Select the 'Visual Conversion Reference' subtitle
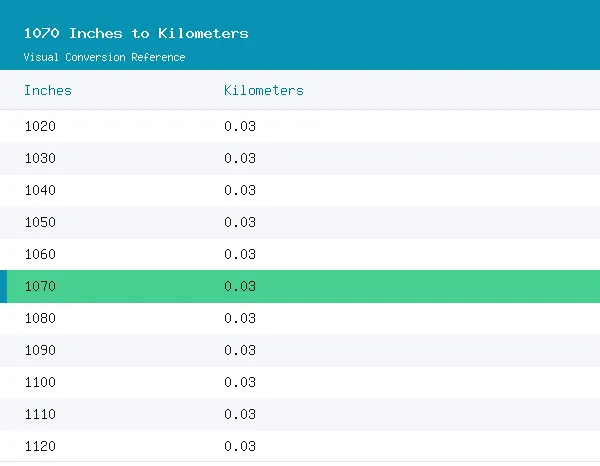Screen dimensions: 600x466 pos(104,57)
